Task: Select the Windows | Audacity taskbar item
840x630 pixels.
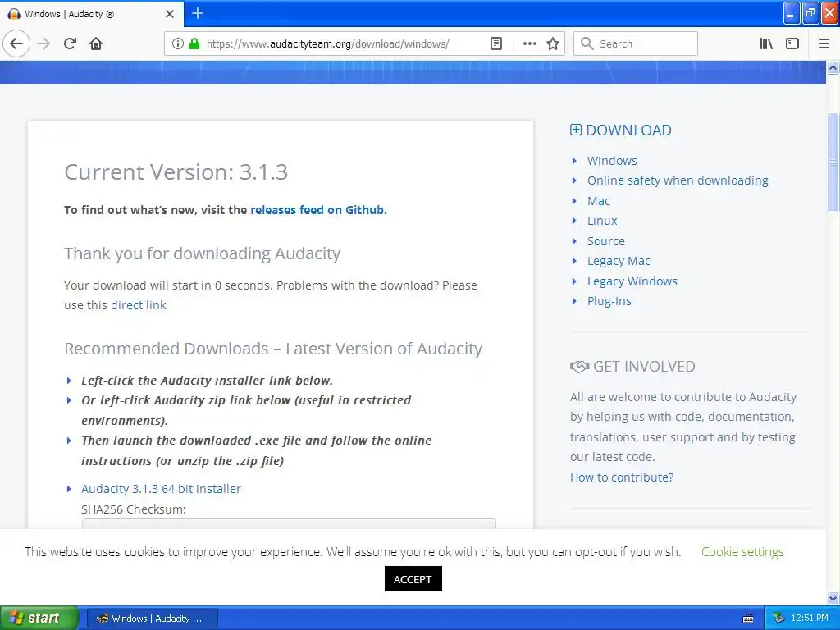Action: 152,619
